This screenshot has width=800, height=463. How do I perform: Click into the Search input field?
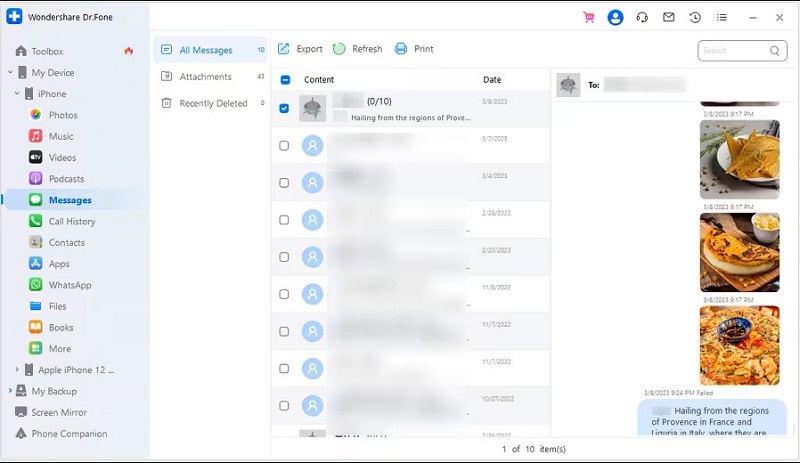[x=731, y=50]
